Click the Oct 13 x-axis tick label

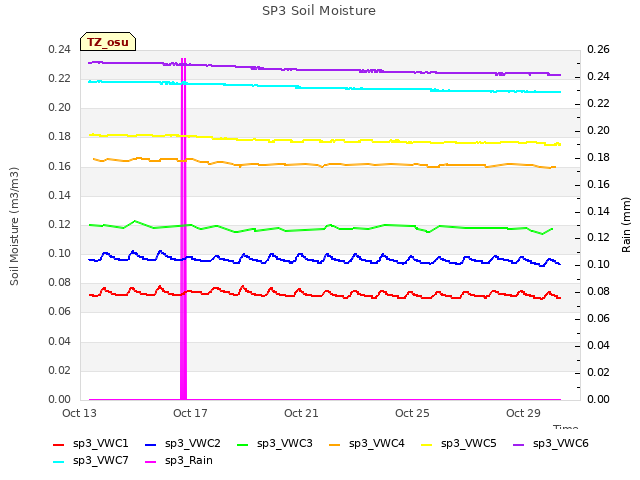[x=79, y=413]
